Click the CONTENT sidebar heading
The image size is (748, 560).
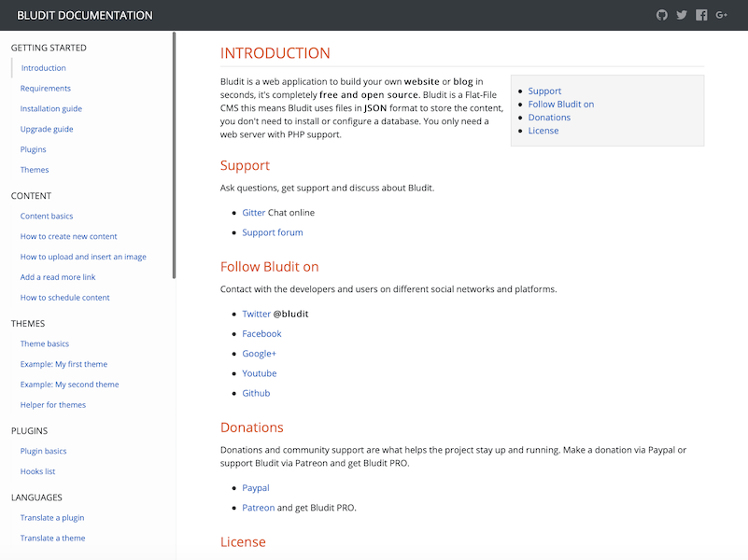pos(31,196)
